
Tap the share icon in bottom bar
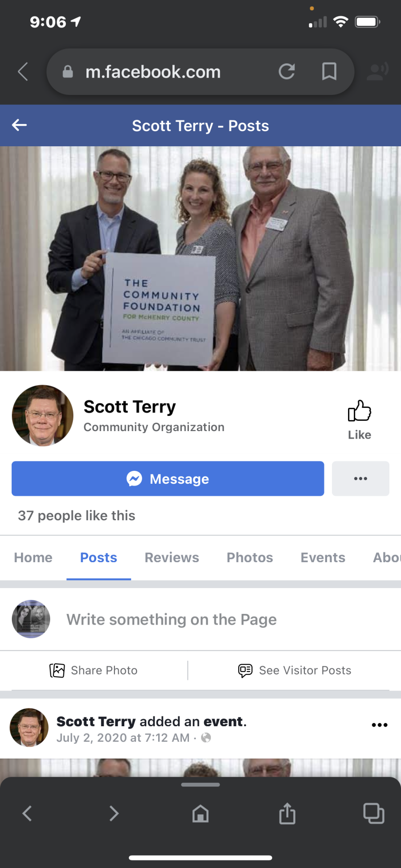point(287,813)
